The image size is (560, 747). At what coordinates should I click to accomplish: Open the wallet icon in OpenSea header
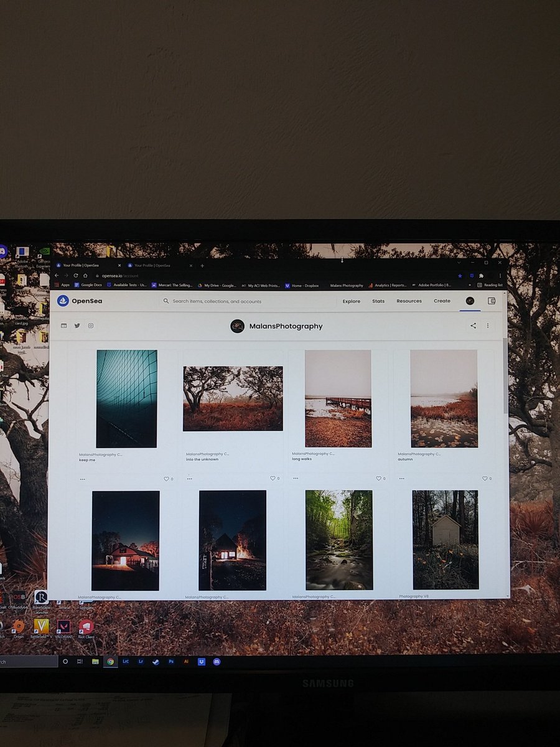[492, 301]
